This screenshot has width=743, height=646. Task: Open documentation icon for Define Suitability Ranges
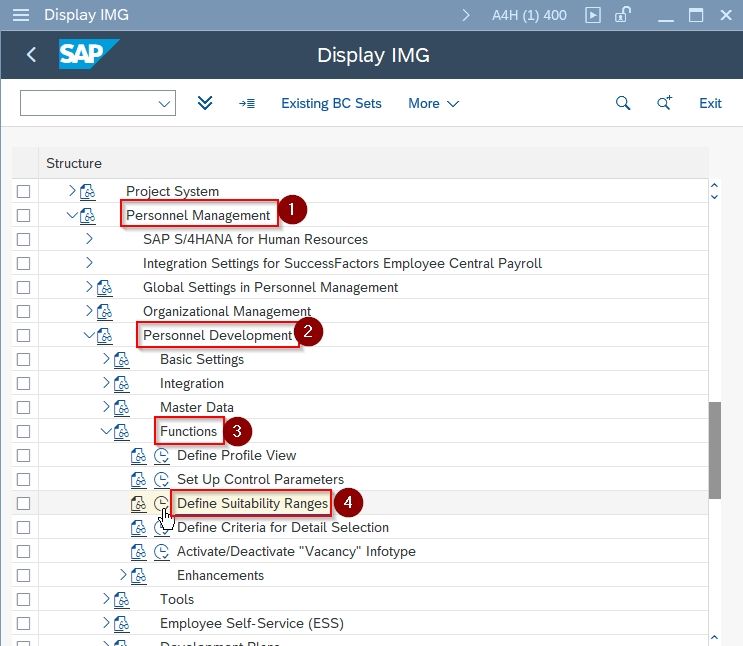point(138,504)
